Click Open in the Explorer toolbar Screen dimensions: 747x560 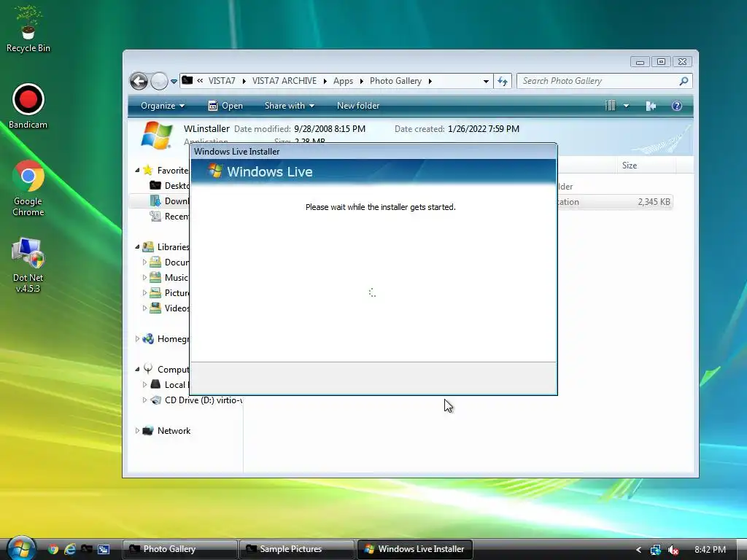coord(226,106)
